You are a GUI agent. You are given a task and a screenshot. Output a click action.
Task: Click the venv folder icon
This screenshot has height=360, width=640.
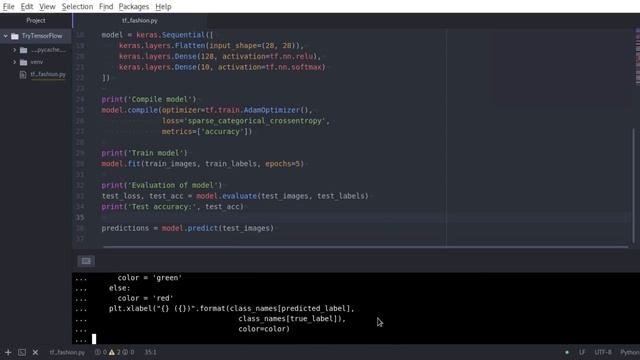click(x=24, y=62)
